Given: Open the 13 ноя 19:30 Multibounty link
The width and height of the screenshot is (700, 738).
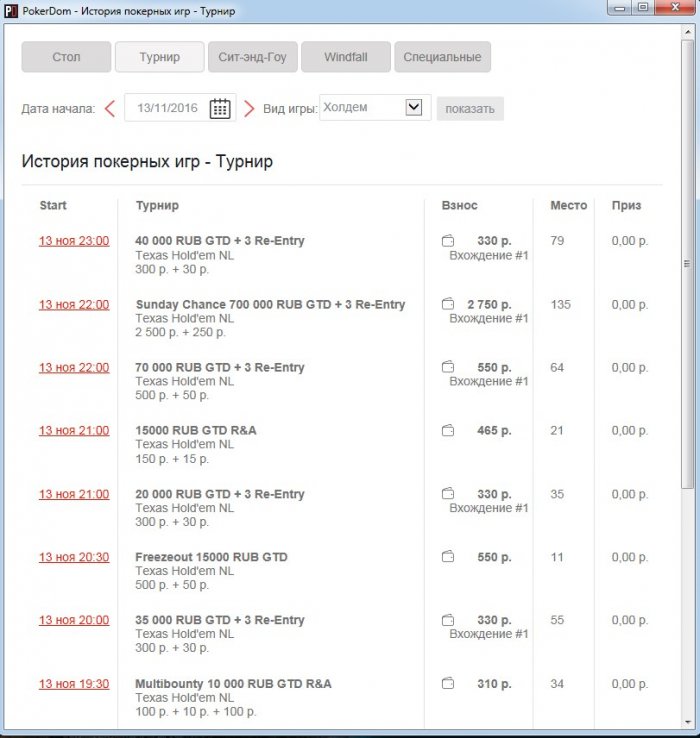Looking at the screenshot, I should pyautogui.click(x=74, y=684).
